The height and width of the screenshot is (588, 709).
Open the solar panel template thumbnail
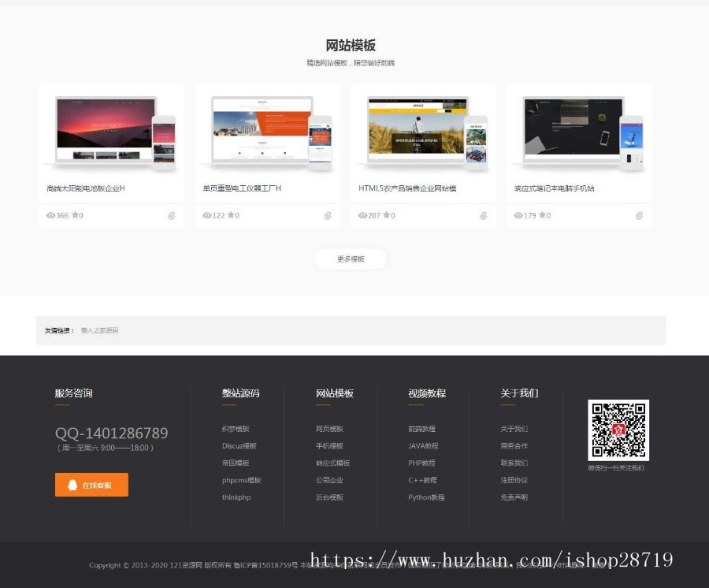(x=110, y=132)
